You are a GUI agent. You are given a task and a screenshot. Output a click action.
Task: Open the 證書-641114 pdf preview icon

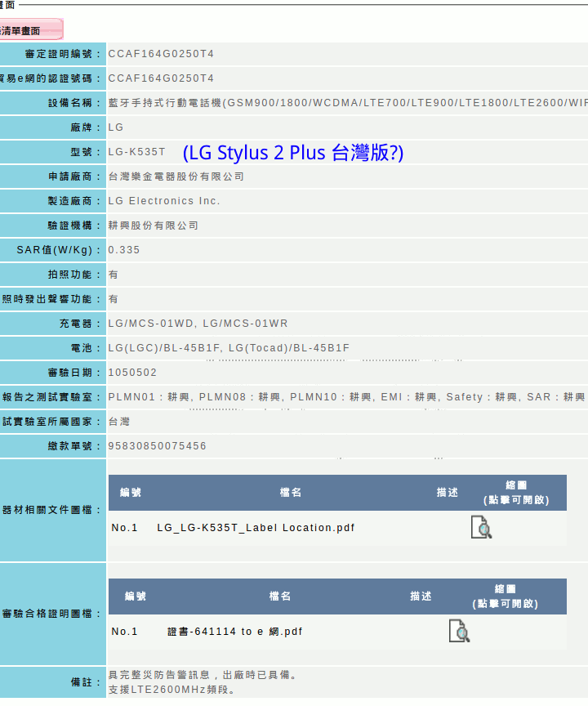pos(459,631)
